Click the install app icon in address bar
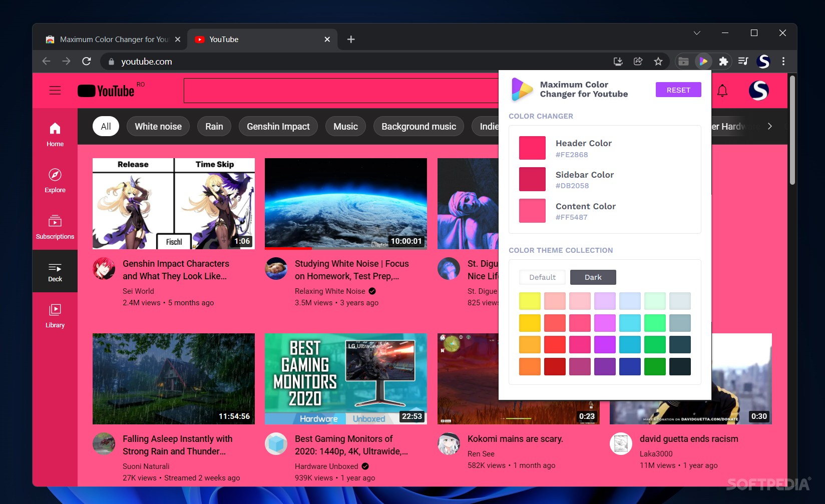 (x=618, y=62)
